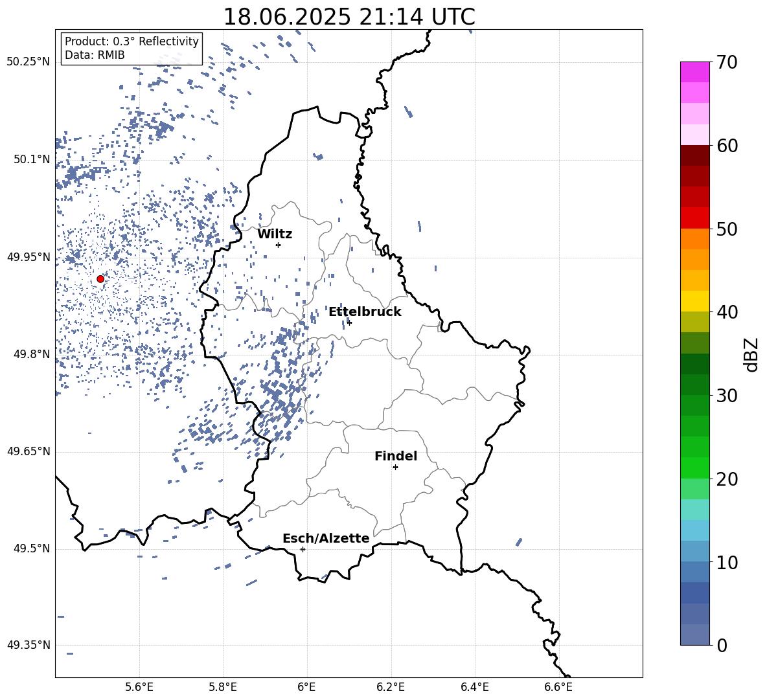Click the Esch/Alzette station cross marker
The height and width of the screenshot is (700, 767).
(x=303, y=549)
